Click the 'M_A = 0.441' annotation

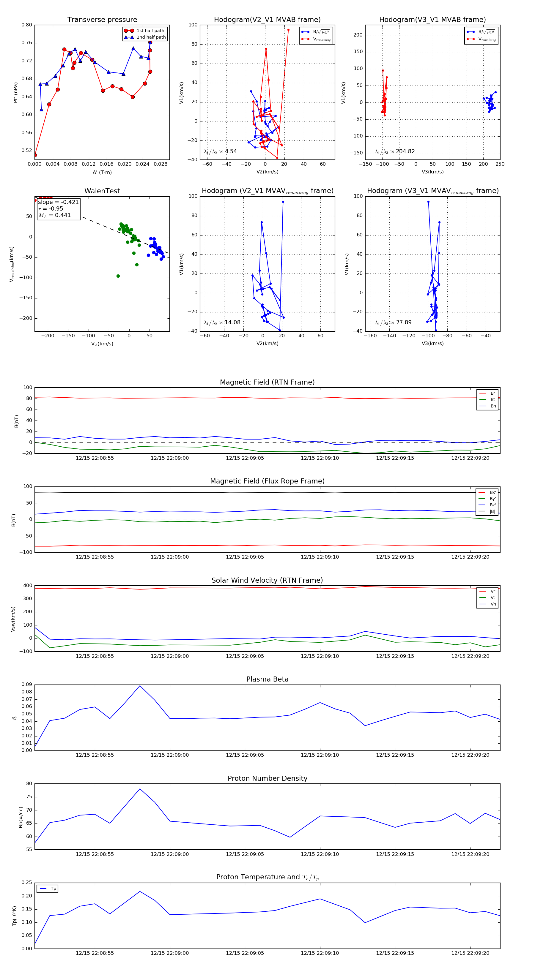54,215
